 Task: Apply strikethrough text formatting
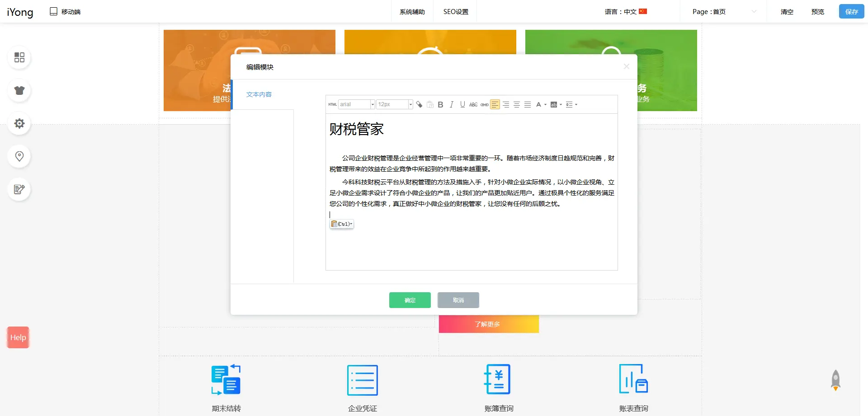tap(473, 105)
